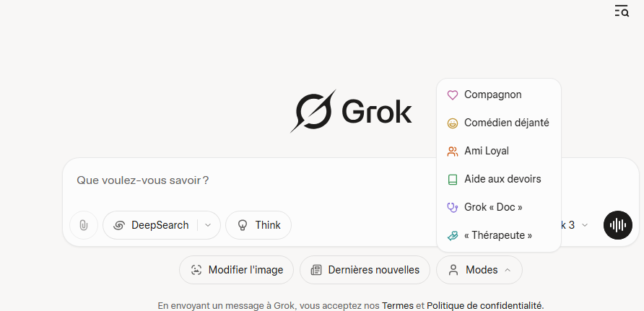This screenshot has height=311, width=644.
Task: Click the Modifier l'image button
Action: pos(237,270)
